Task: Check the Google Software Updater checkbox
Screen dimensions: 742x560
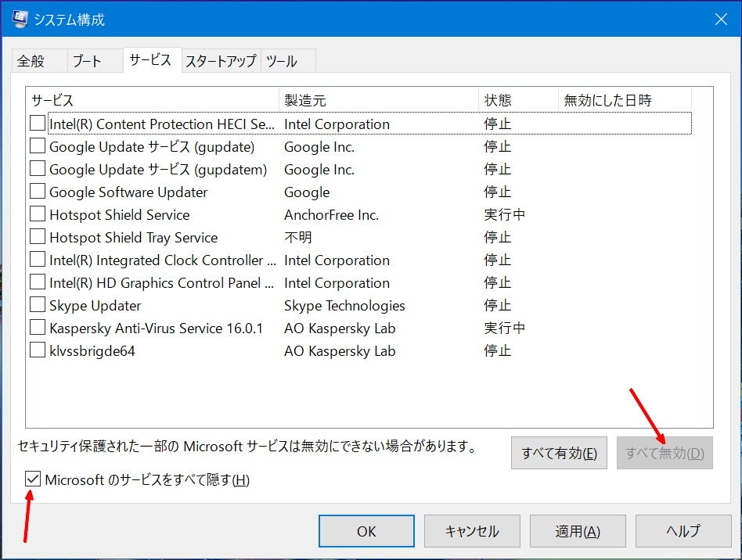Action: pyautogui.click(x=38, y=191)
